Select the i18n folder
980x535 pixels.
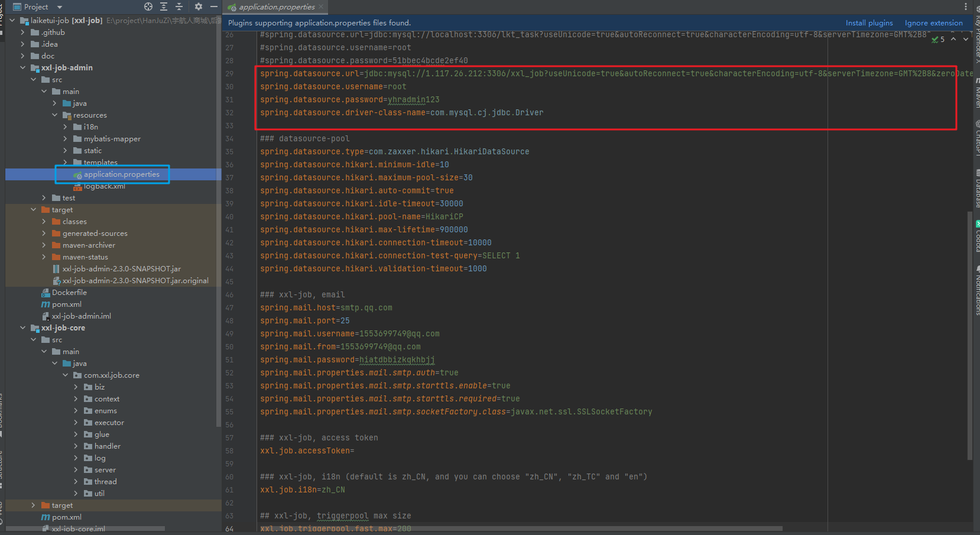point(90,127)
